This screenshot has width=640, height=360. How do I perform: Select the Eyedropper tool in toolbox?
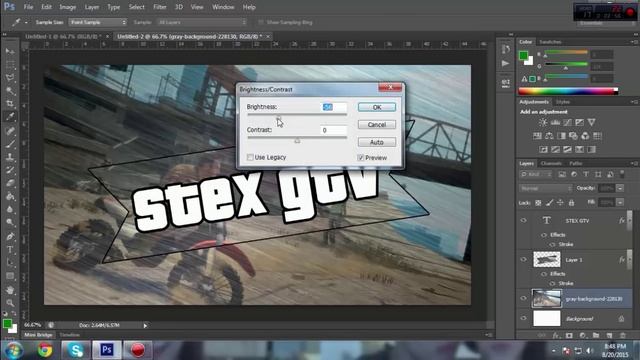click(10, 117)
